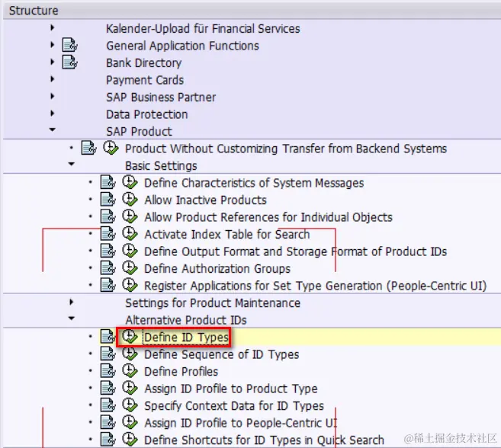The height and width of the screenshot is (448, 501).
Task: Open documentation for Define Sequence of ID Types
Action: pyautogui.click(x=108, y=354)
